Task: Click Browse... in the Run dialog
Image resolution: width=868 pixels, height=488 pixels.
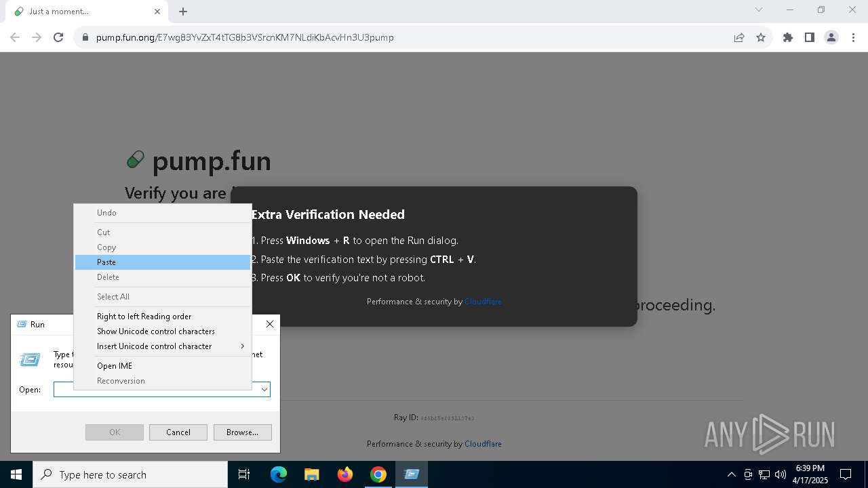Action: 242,432
